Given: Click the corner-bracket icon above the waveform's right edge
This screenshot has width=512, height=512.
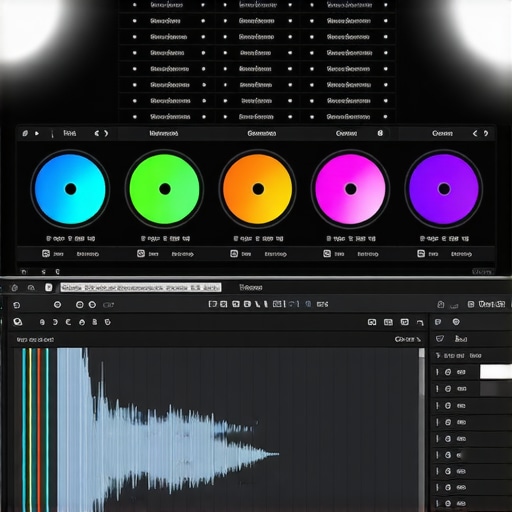Looking at the screenshot, I should tap(420, 322).
